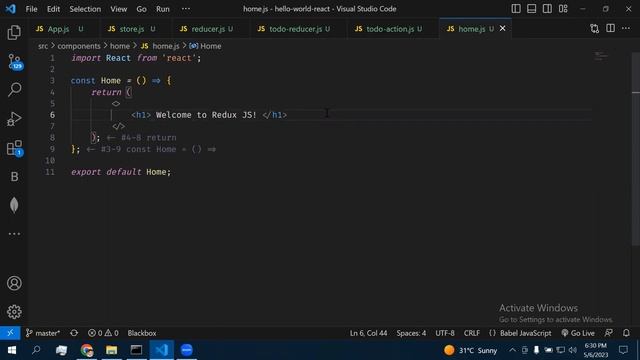This screenshot has height=360, width=640.
Task: Open master branch selector in status bar
Action: click(x=43, y=333)
